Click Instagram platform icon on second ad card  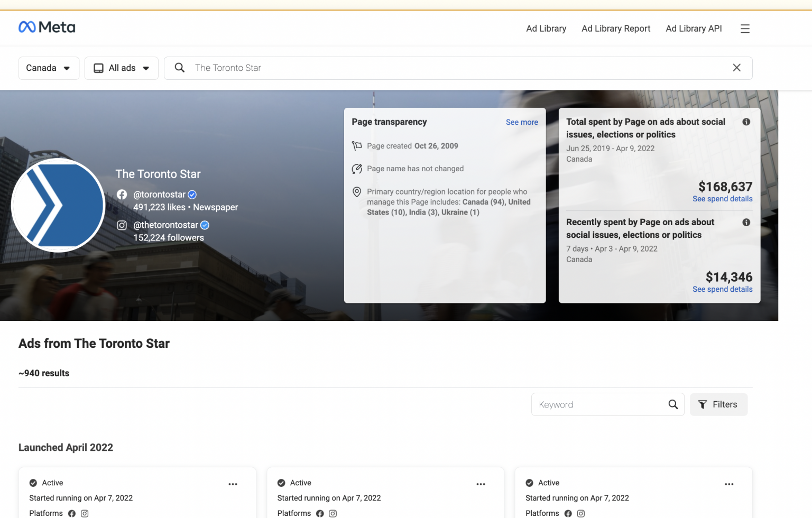click(333, 513)
